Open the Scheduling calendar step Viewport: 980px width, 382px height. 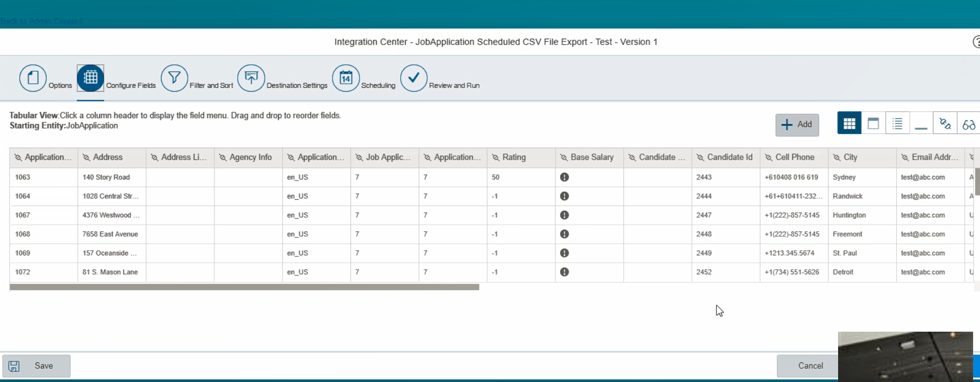pyautogui.click(x=346, y=78)
